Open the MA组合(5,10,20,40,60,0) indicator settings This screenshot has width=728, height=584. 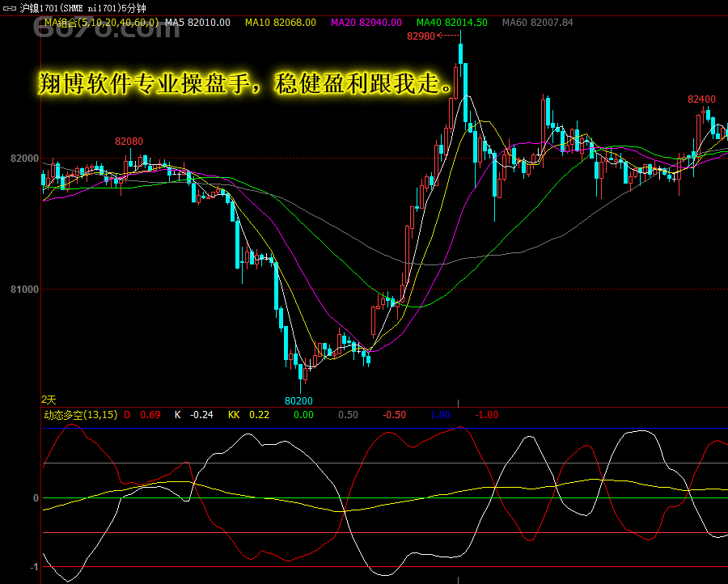click(101, 23)
